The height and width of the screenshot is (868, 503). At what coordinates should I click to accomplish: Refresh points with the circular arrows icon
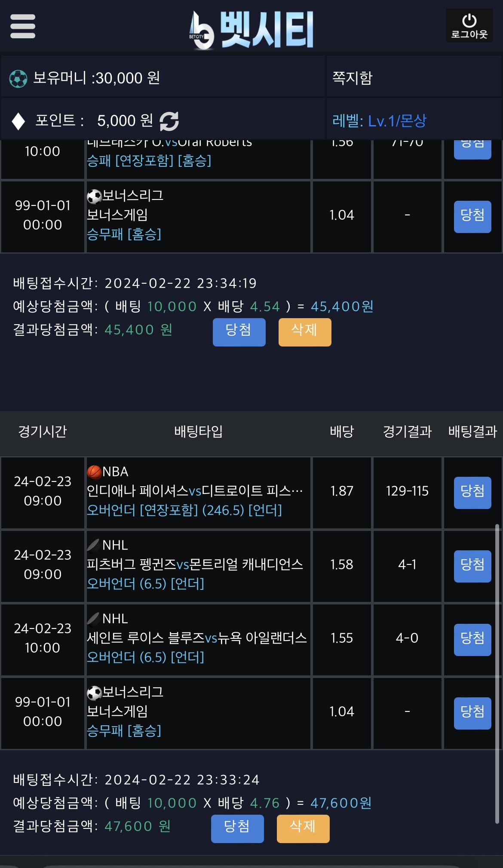[x=169, y=121]
